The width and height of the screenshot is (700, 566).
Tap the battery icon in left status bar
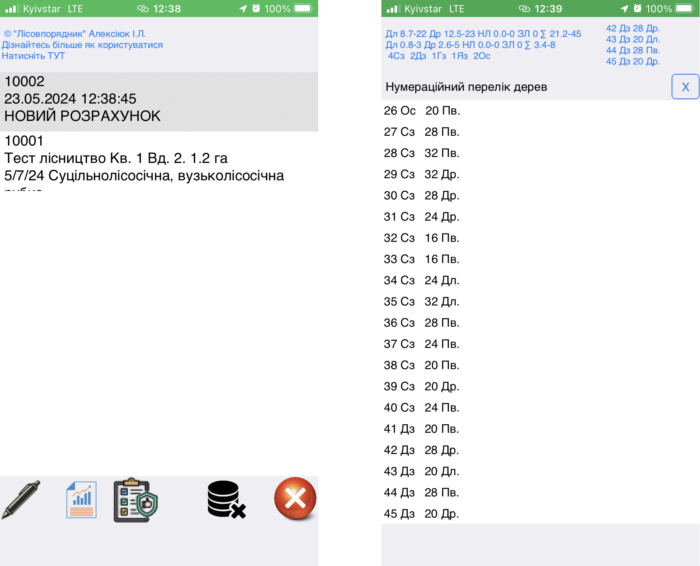coord(302,8)
